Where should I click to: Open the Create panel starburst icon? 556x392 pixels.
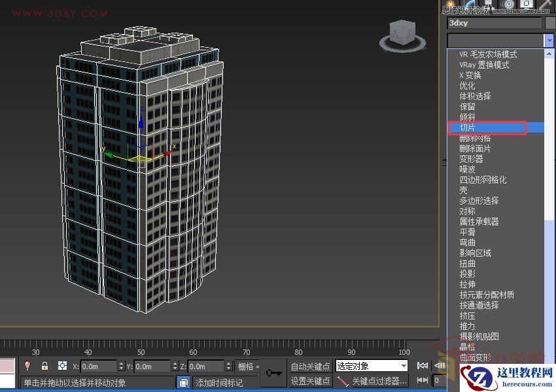pos(449,4)
